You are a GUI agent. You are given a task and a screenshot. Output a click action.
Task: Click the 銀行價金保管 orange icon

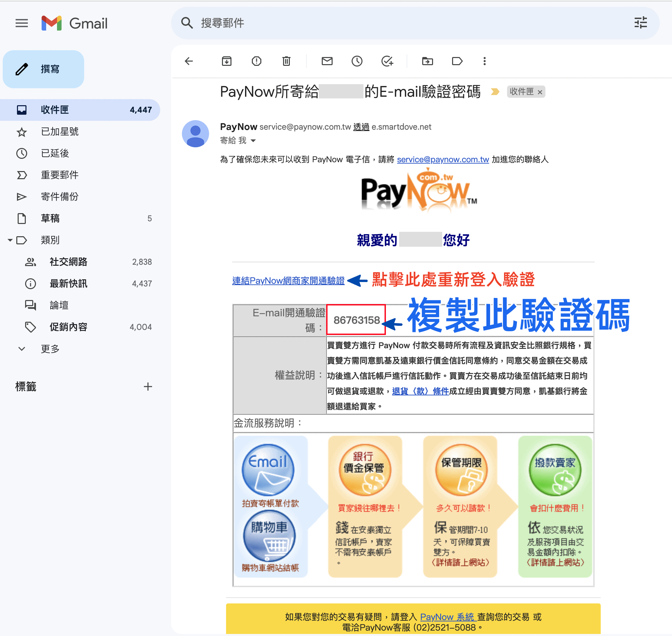click(x=365, y=470)
